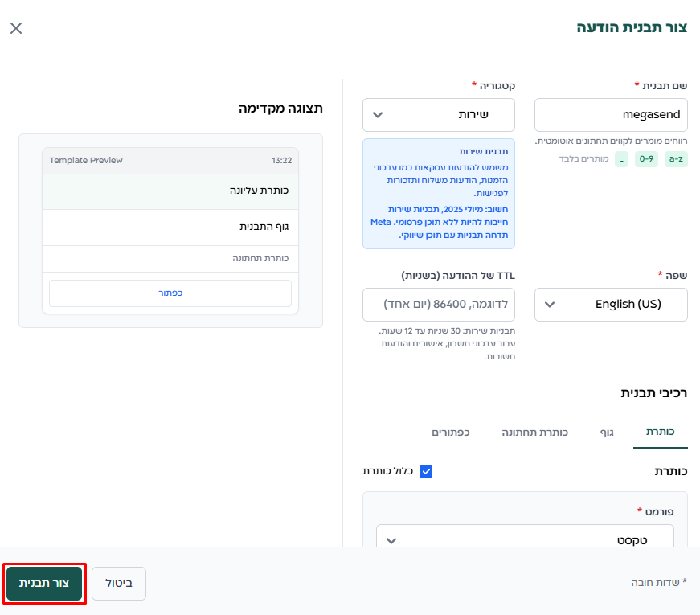This screenshot has height=615, width=700.
Task: Click the 0-9 allowed characters chip
Action: coord(646,159)
